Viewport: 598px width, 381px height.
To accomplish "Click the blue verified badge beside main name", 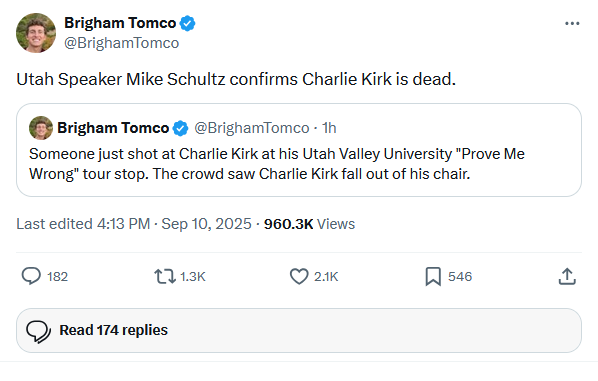I will 187,23.
